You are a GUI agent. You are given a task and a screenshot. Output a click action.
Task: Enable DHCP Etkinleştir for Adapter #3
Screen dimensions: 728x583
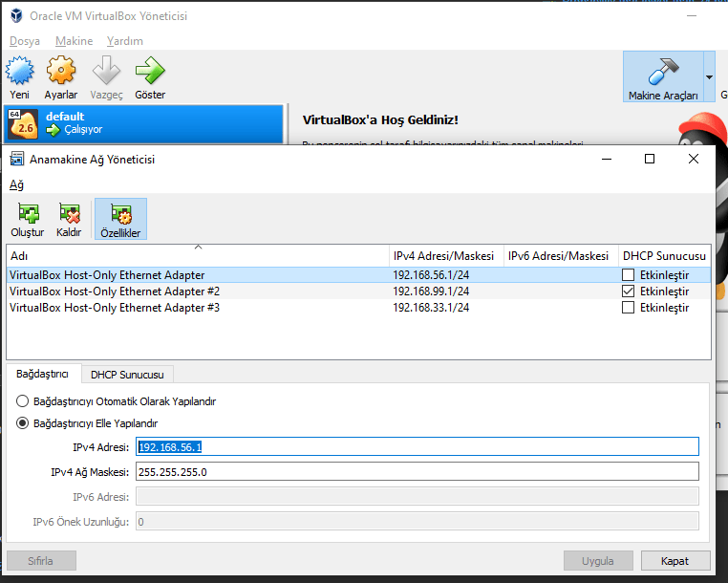pyautogui.click(x=628, y=308)
